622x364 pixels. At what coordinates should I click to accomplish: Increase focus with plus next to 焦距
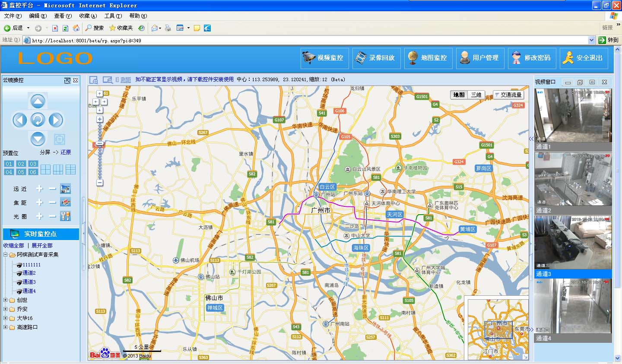tap(40, 202)
